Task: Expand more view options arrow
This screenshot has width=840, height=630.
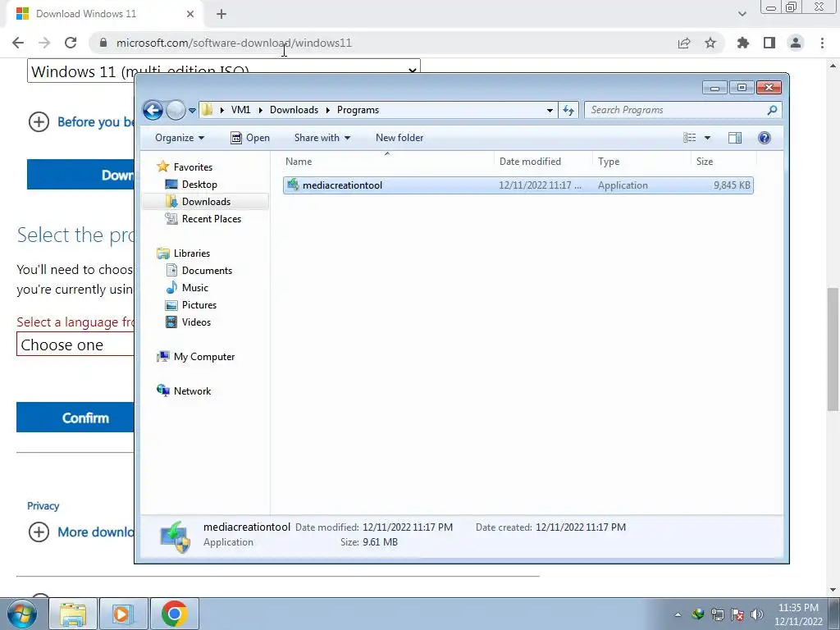Action: pyautogui.click(x=707, y=138)
